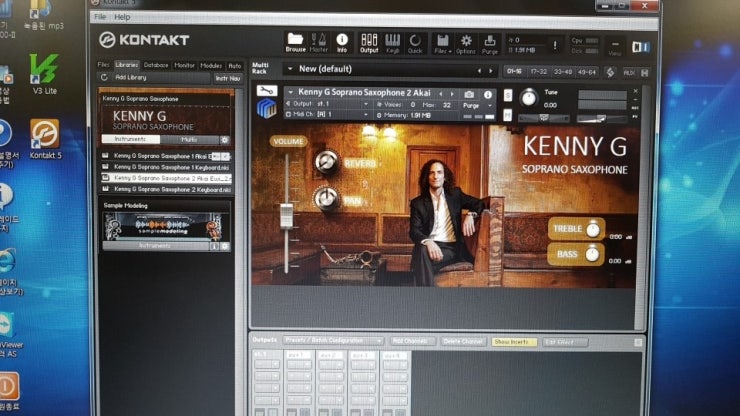Open the Help menu
This screenshot has width=740, height=416.
122,17
